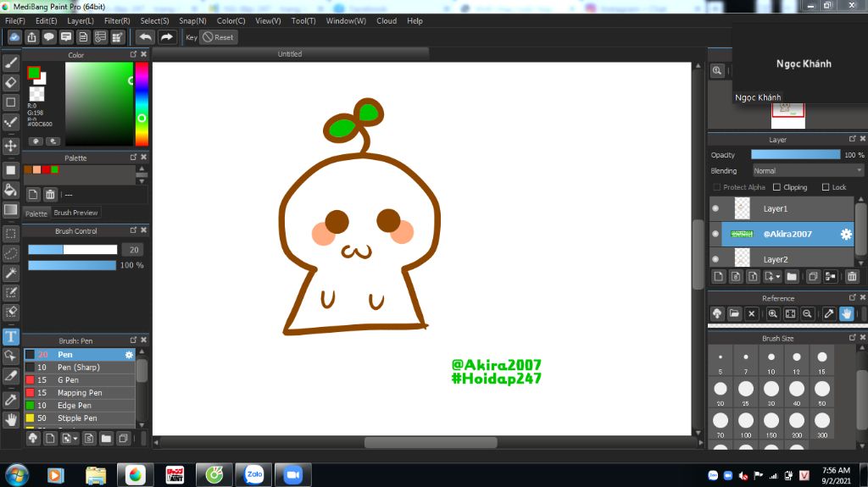This screenshot has height=487, width=868.
Task: Open Zoom from the taskbar
Action: coord(292,475)
